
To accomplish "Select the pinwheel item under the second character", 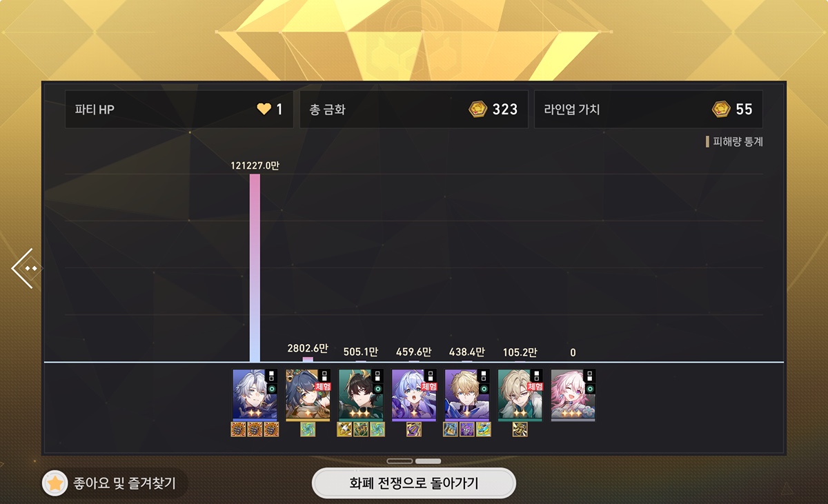I will tap(308, 430).
